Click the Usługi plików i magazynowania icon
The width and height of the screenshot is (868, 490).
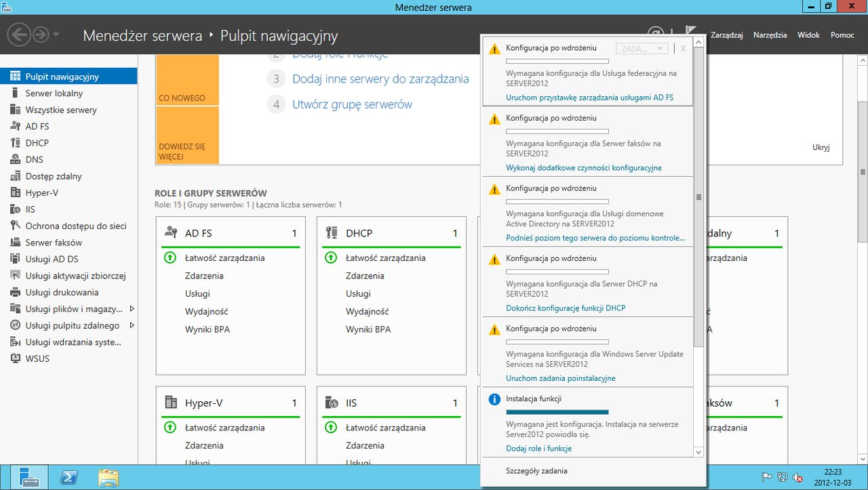15,309
